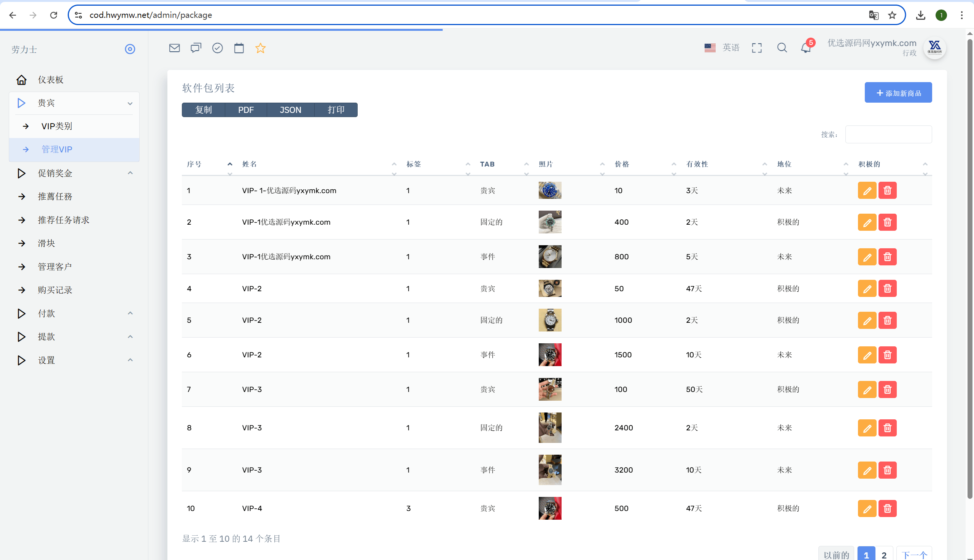
Task: Export the table with the PDF button
Action: tap(245, 110)
